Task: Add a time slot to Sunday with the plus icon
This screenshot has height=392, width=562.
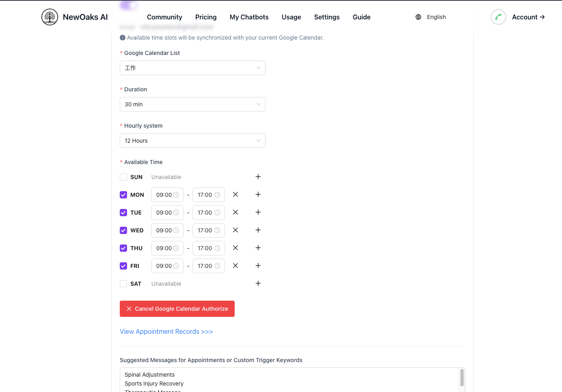Action: (x=258, y=177)
